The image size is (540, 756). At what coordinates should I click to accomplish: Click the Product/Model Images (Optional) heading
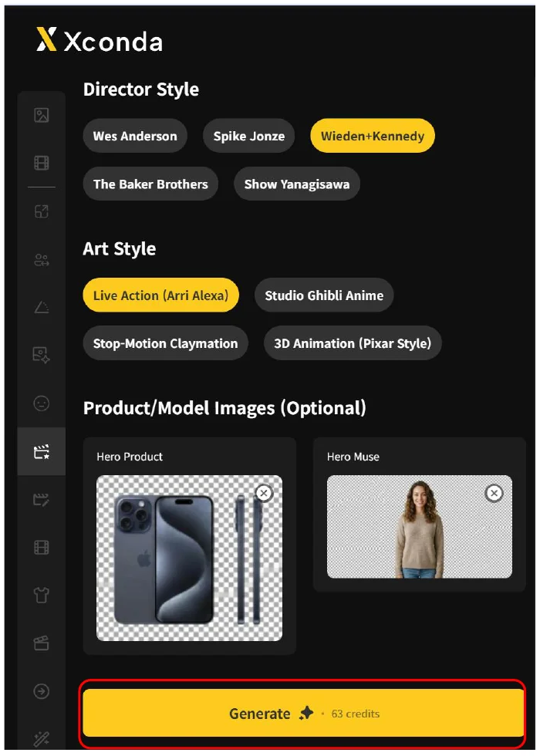pyautogui.click(x=224, y=408)
